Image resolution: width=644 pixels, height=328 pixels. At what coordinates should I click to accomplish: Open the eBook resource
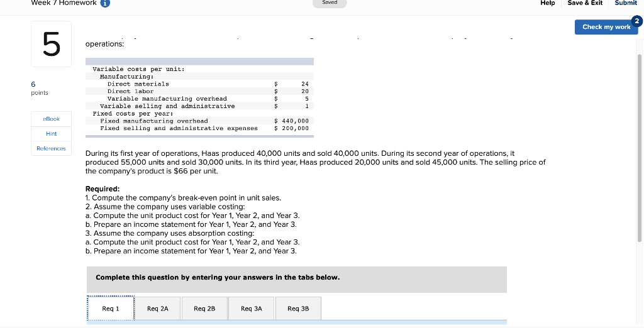pyautogui.click(x=52, y=119)
